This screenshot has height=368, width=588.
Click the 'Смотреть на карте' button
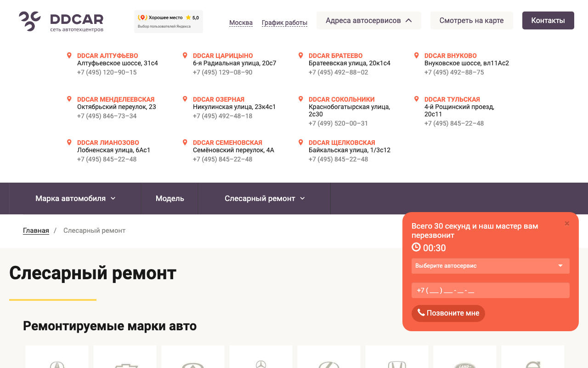472,21
